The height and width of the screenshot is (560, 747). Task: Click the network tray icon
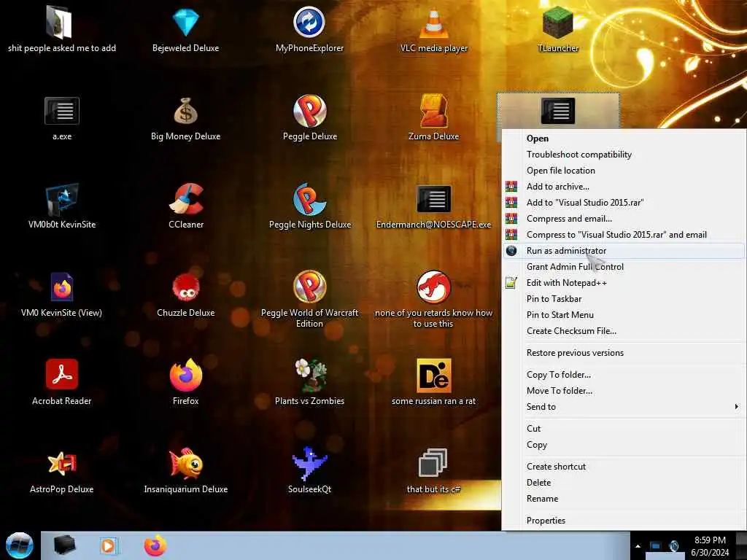656,546
